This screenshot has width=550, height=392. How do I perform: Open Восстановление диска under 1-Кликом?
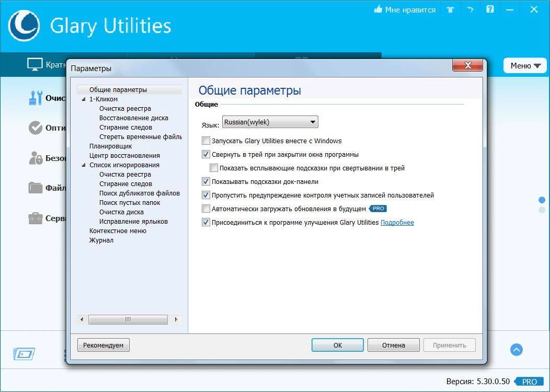point(134,118)
